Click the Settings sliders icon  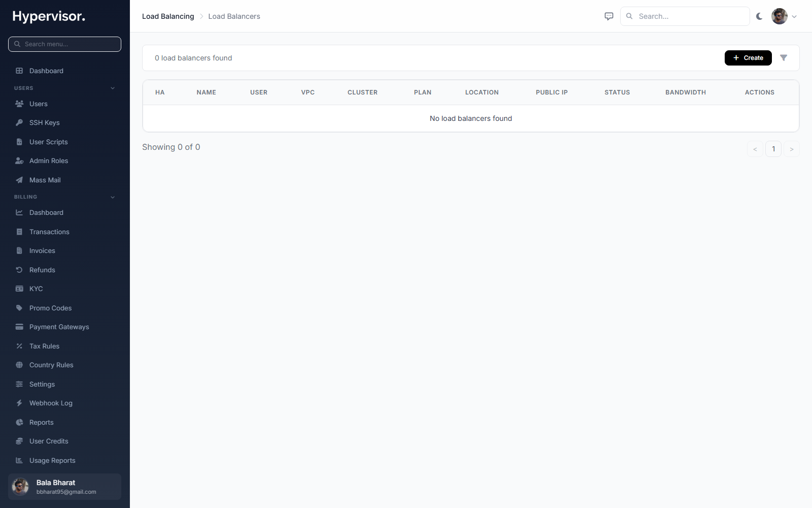point(19,384)
